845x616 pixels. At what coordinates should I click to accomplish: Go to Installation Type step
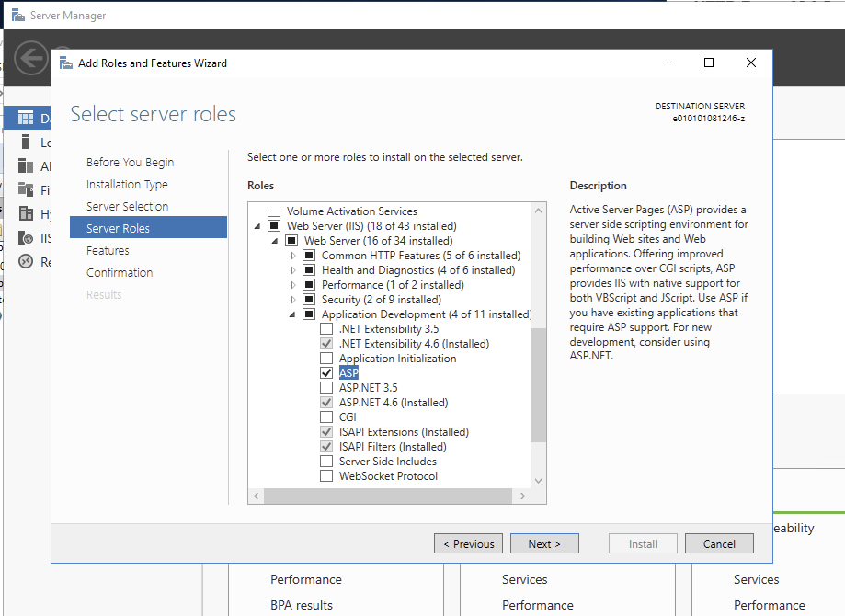(127, 184)
